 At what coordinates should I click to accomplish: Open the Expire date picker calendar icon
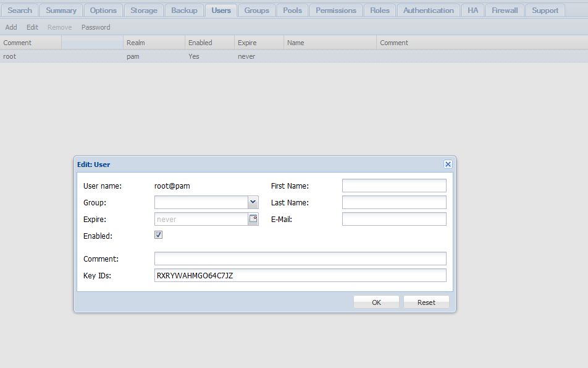253,219
